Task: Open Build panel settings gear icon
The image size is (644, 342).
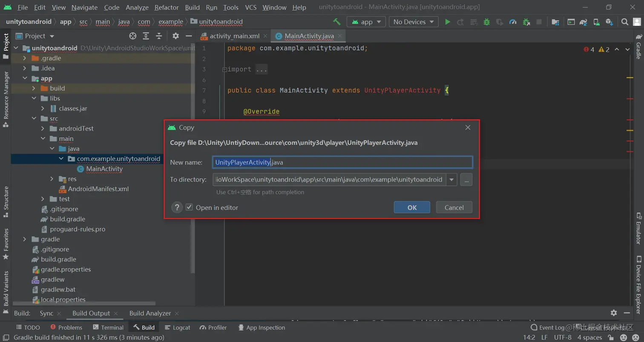Action: [x=613, y=313]
